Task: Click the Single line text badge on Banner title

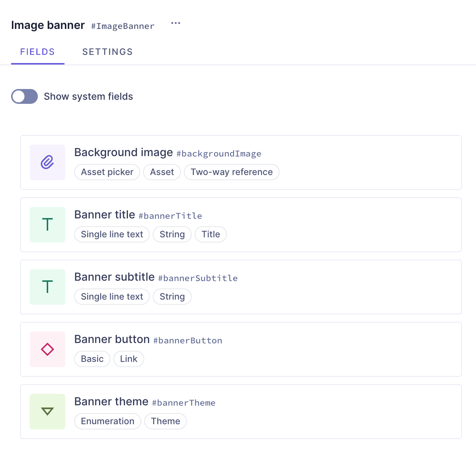Action: tap(112, 234)
